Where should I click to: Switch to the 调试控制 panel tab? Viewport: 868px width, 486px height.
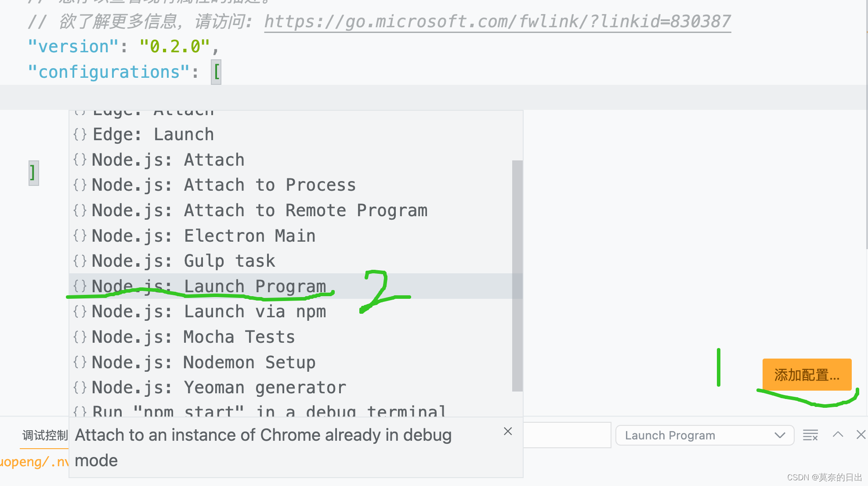tap(45, 435)
